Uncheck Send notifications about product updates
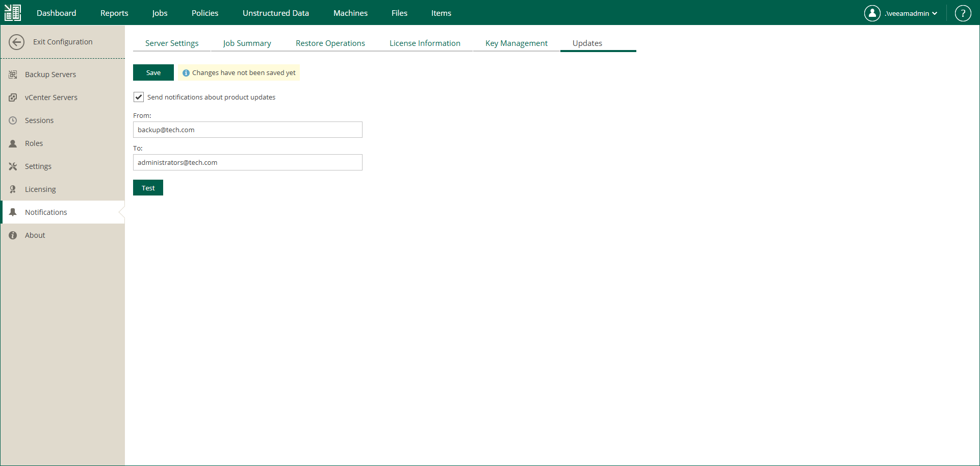 tap(139, 97)
